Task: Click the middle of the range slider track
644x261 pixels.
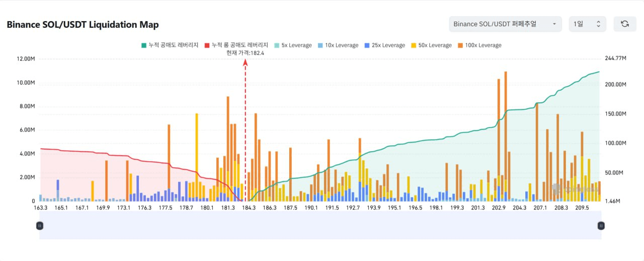Action: coord(320,226)
